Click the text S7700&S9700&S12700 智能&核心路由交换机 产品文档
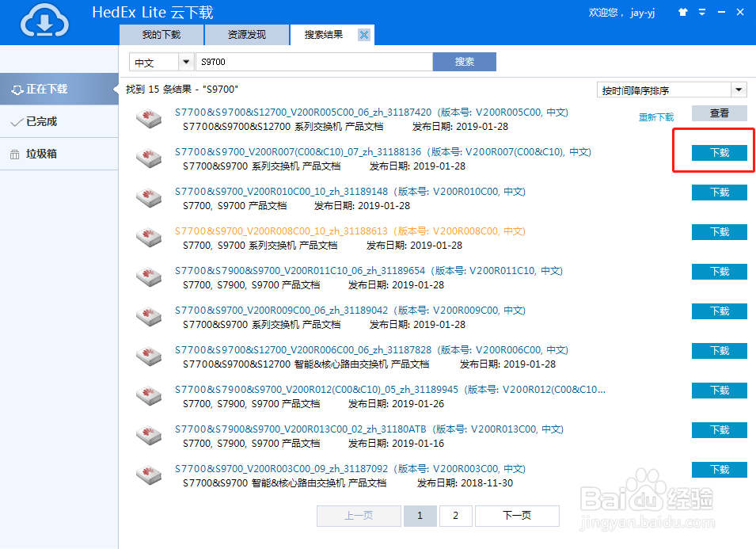Image resolution: width=756 pixels, height=549 pixels. pos(306,364)
